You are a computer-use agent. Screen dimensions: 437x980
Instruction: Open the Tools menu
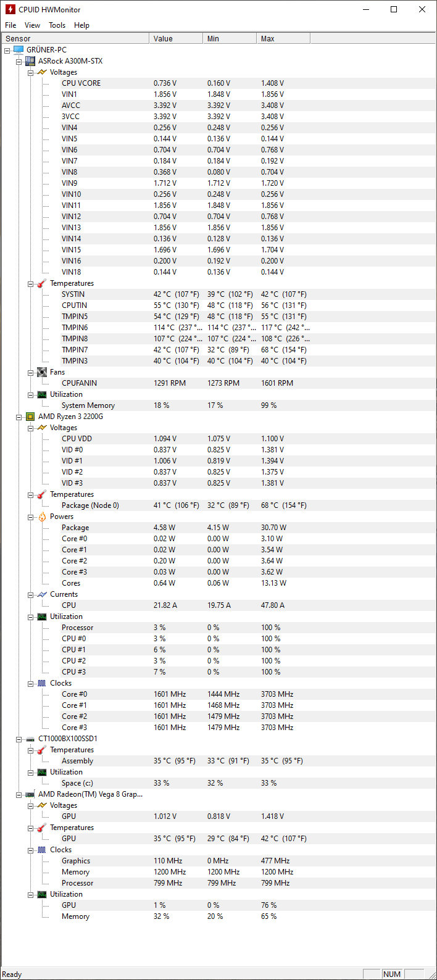57,25
